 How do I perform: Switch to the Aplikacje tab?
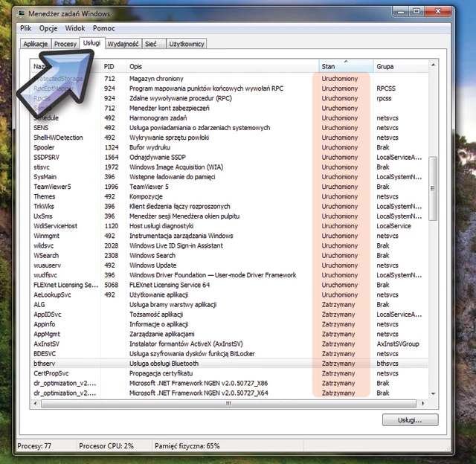(x=36, y=44)
